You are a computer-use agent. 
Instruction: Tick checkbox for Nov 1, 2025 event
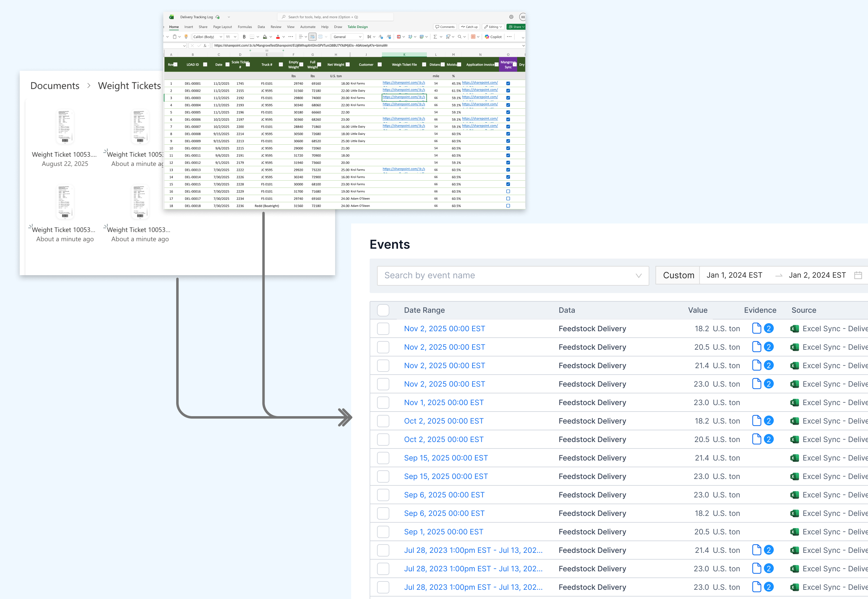383,403
